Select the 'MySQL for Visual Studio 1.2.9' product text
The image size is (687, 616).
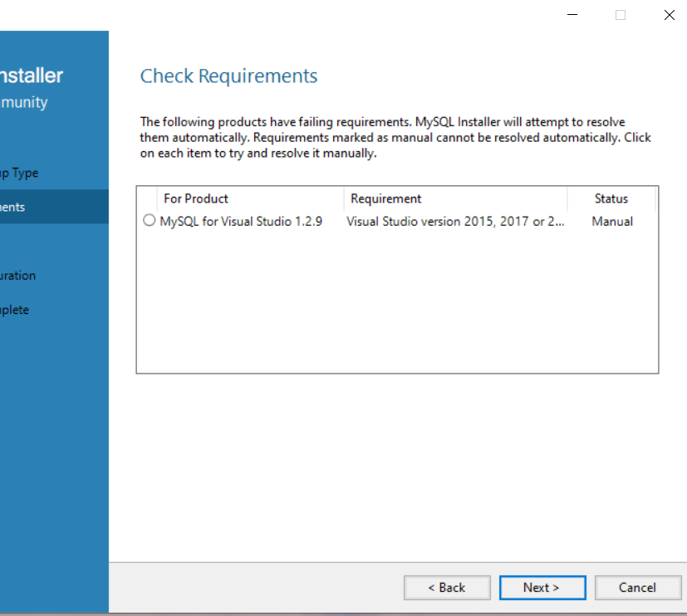click(241, 222)
